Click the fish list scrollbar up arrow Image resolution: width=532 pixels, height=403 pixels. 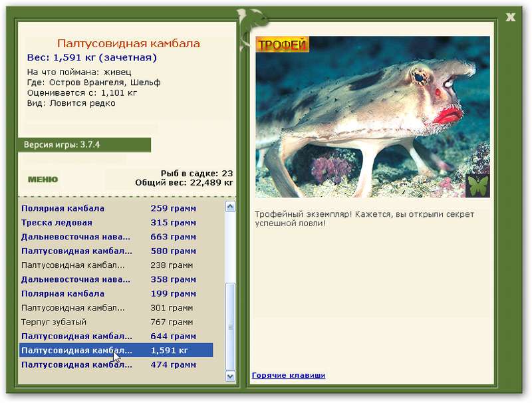click(230, 207)
